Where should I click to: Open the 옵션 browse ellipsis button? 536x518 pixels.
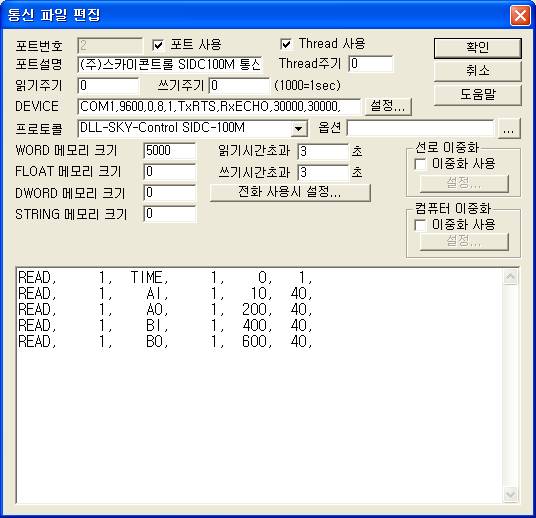click(509, 129)
